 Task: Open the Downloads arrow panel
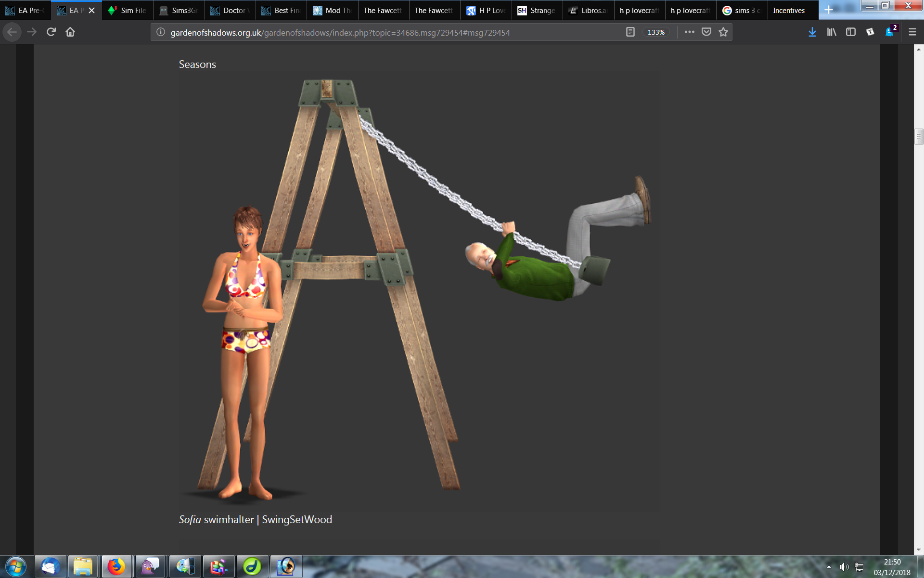(812, 32)
